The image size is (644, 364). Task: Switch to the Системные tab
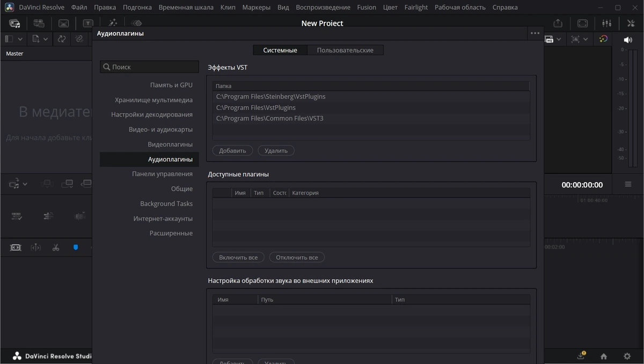[280, 50]
